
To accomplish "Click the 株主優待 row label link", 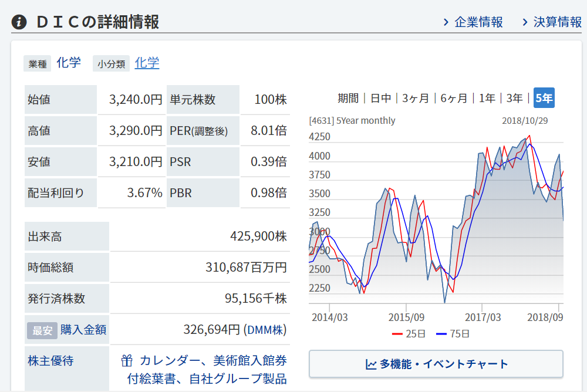I will tap(50, 361).
